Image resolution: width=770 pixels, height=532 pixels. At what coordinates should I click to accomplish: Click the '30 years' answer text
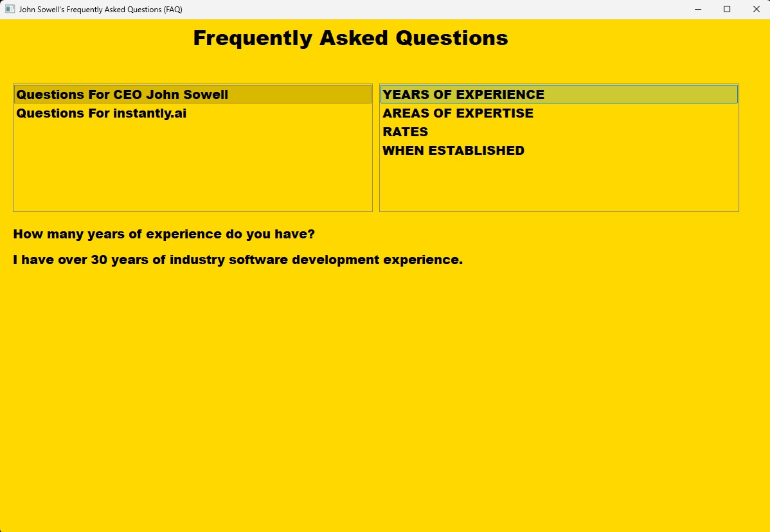[238, 260]
